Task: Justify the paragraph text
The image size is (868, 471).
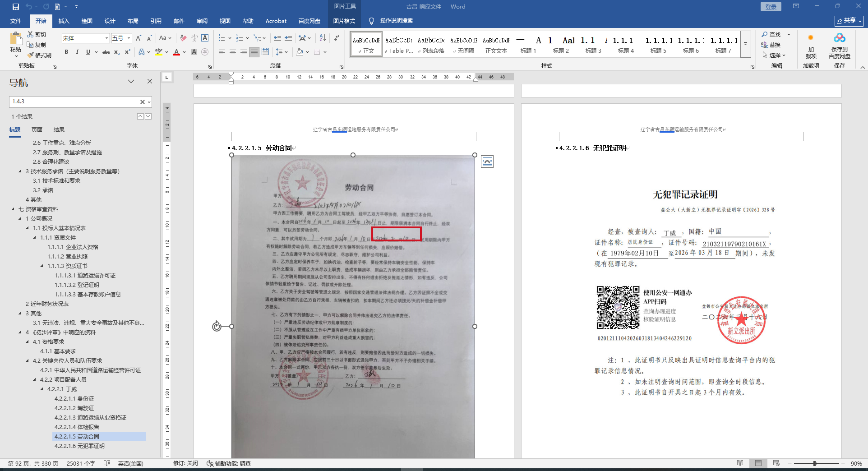Action: pos(254,52)
